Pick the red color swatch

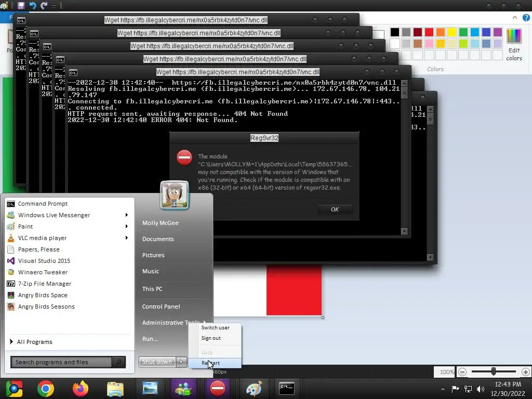429,32
